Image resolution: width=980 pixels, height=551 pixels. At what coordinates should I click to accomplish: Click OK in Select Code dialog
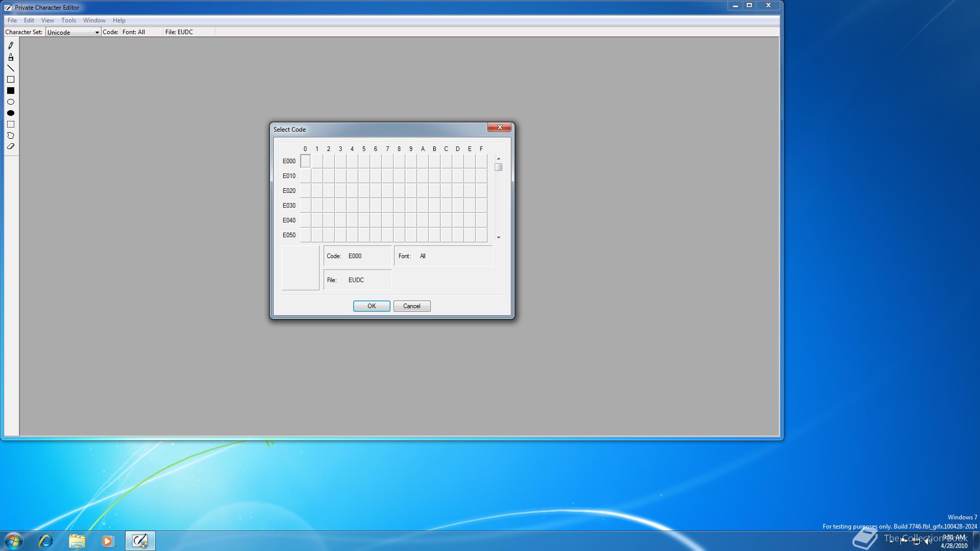click(372, 306)
